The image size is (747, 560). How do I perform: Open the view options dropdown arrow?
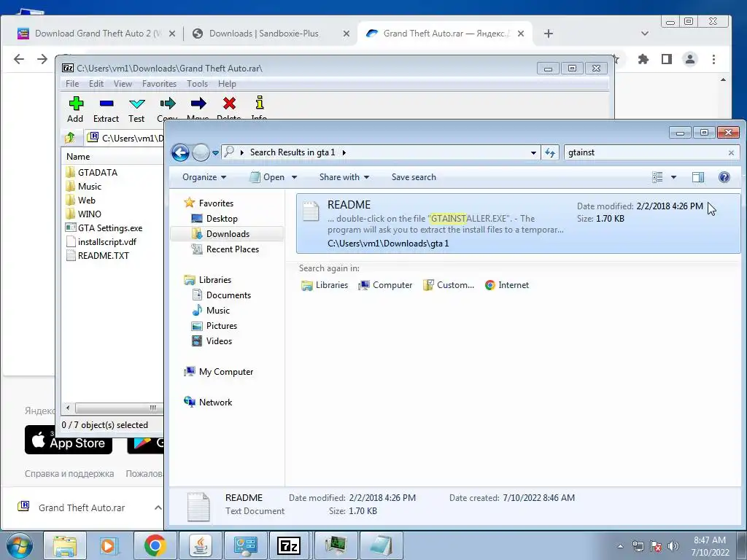673,178
